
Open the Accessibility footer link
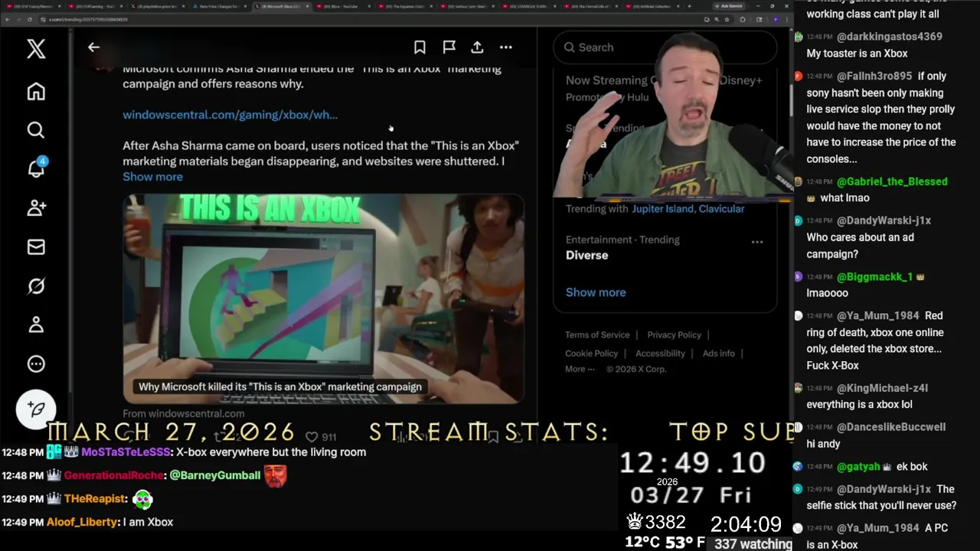pos(660,354)
